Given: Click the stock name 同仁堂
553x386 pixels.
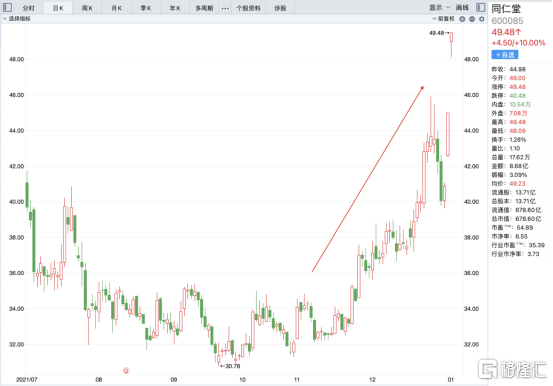Looking at the screenshot, I should point(506,9).
